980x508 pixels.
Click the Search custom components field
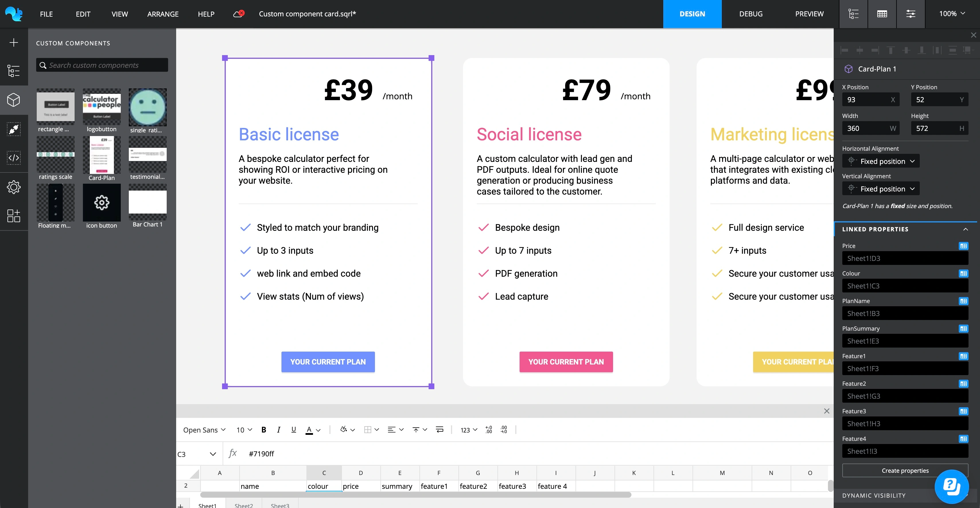(x=102, y=65)
